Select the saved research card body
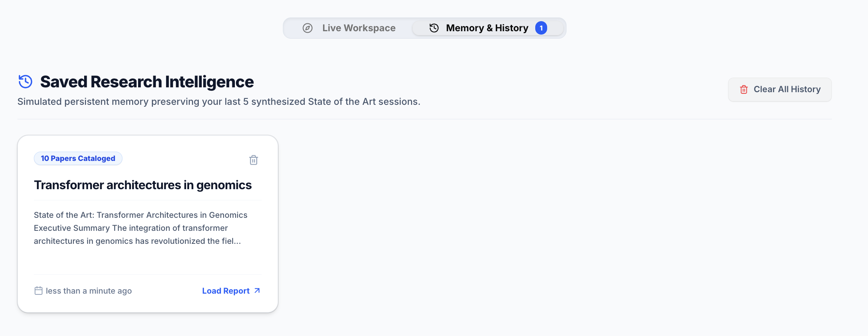This screenshot has height=336, width=868. (x=148, y=224)
